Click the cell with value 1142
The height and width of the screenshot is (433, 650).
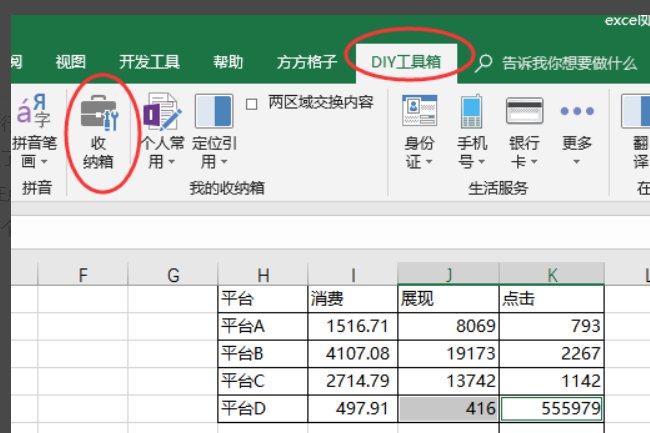[551, 381]
